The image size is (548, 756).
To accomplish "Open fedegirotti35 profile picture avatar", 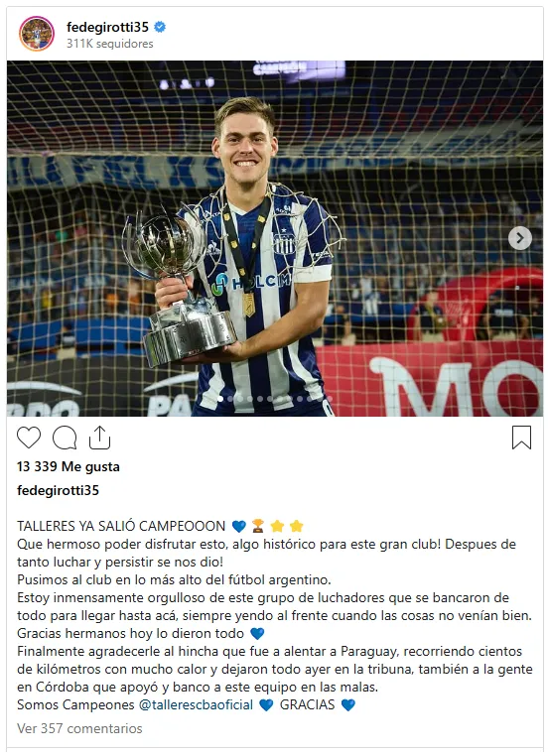I will [x=37, y=34].
